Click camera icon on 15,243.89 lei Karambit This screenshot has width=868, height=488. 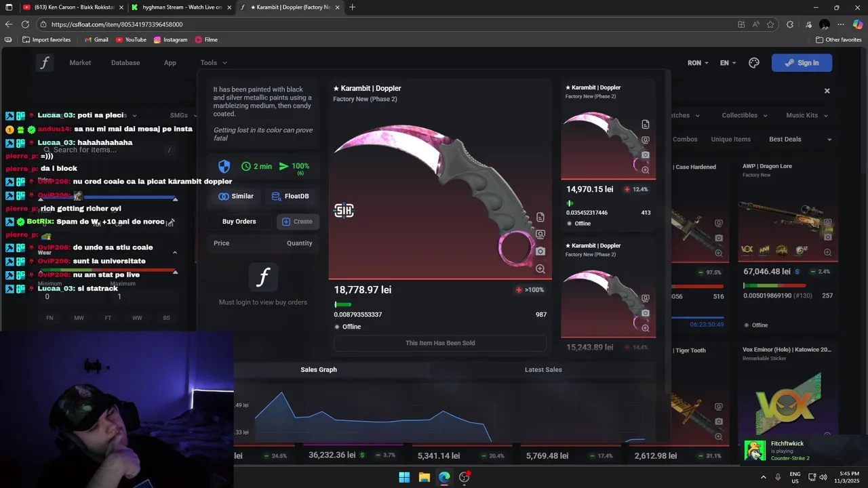646,313
